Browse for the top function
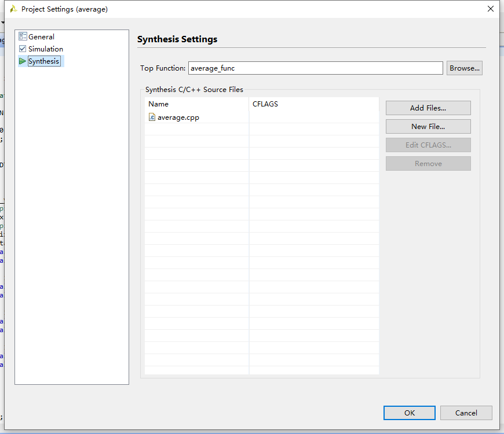Image resolution: width=504 pixels, height=434 pixels. tap(464, 68)
